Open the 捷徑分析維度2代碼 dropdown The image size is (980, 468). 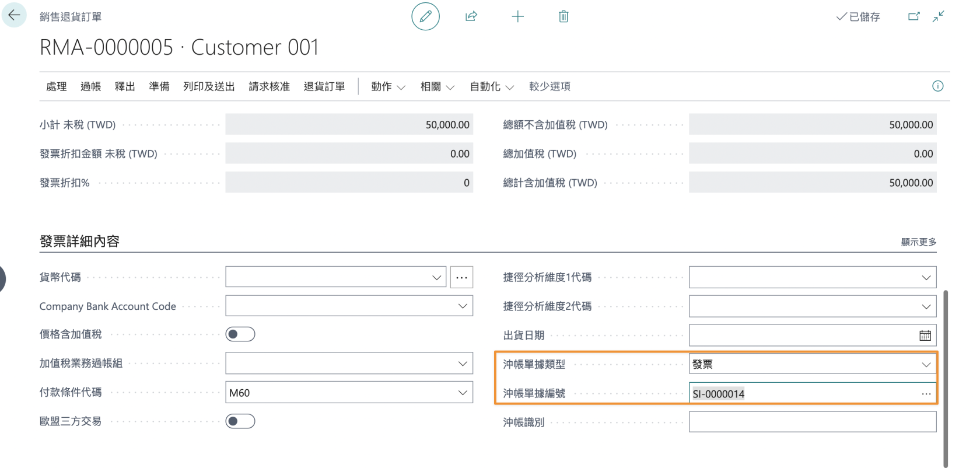[x=926, y=306]
